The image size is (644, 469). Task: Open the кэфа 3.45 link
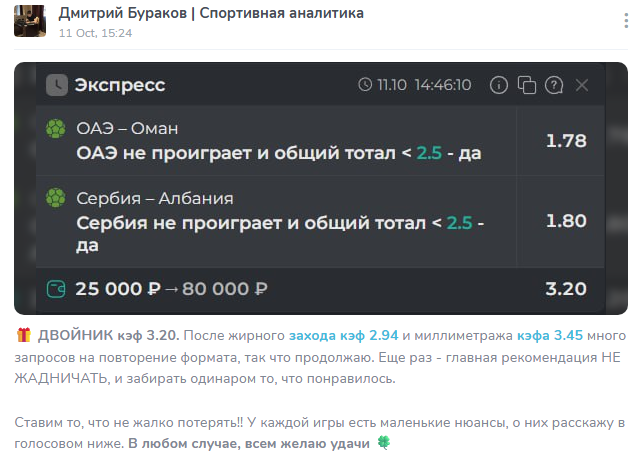point(550,336)
